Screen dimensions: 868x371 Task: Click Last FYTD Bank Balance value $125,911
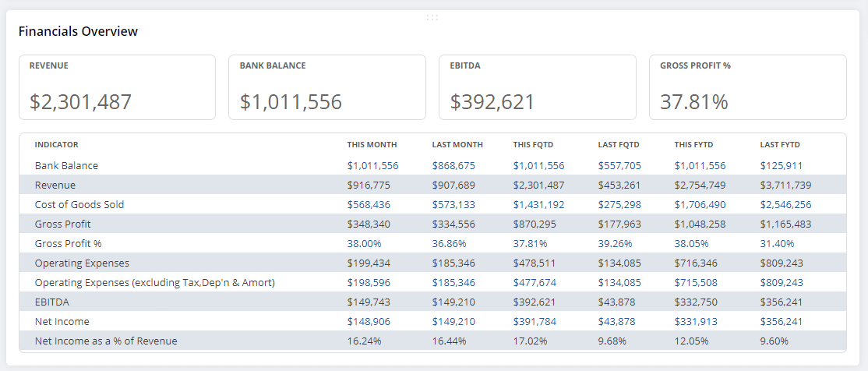point(782,166)
